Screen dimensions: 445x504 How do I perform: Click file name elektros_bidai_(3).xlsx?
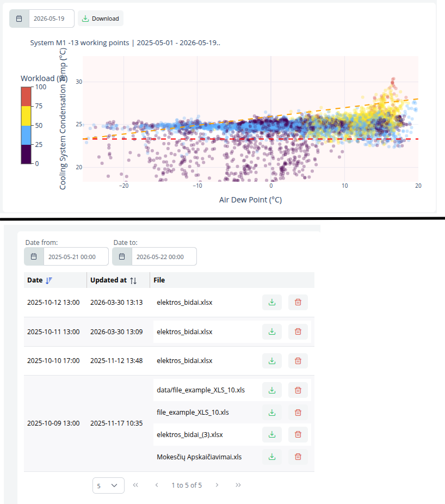coord(190,435)
